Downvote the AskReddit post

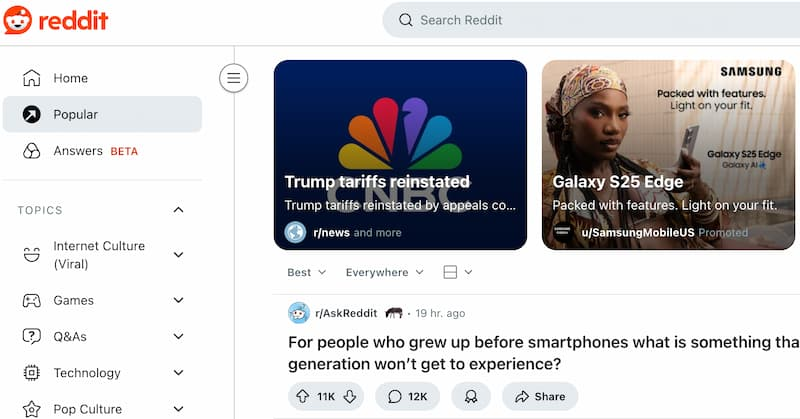349,397
